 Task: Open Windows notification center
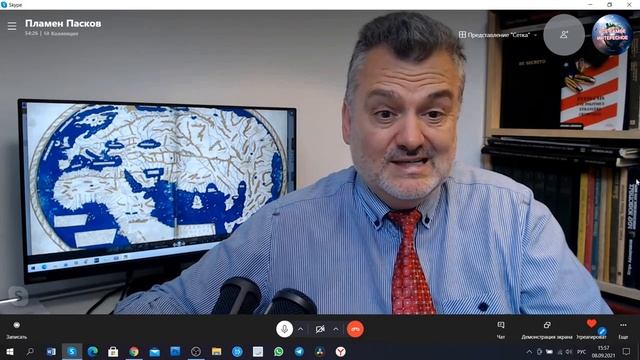[626, 351]
